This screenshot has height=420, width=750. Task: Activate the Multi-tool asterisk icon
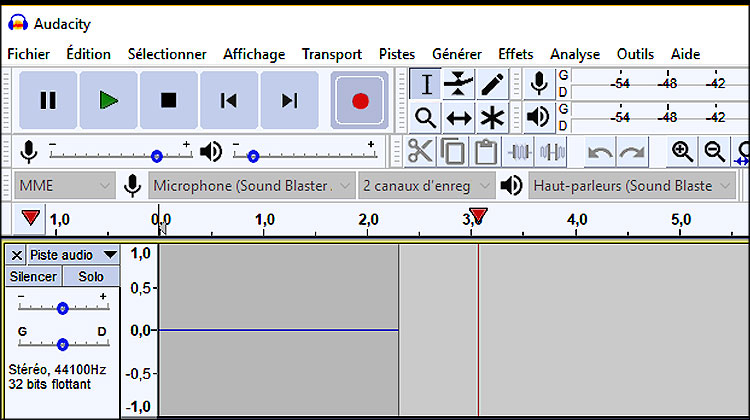(492, 117)
